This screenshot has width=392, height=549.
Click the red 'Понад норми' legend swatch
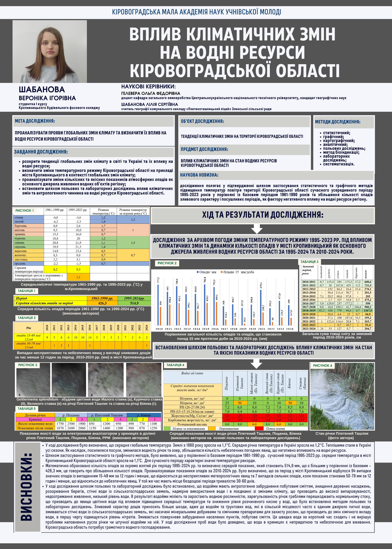259,429
